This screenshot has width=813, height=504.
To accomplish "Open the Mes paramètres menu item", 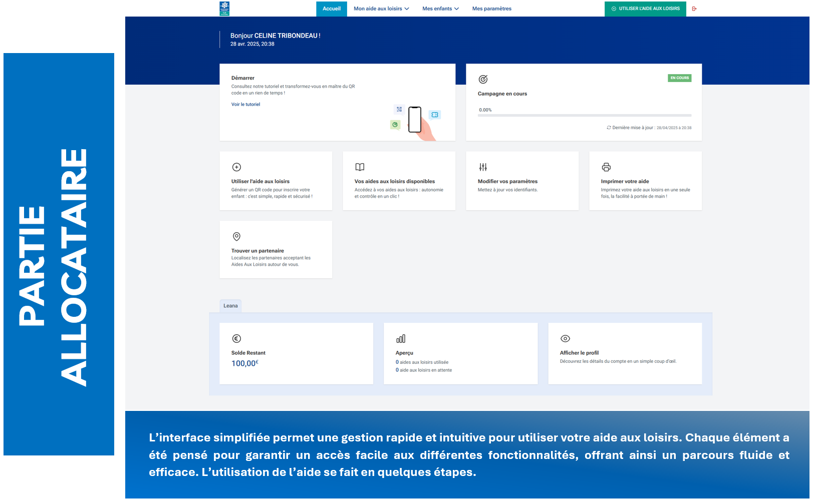I will tap(491, 9).
